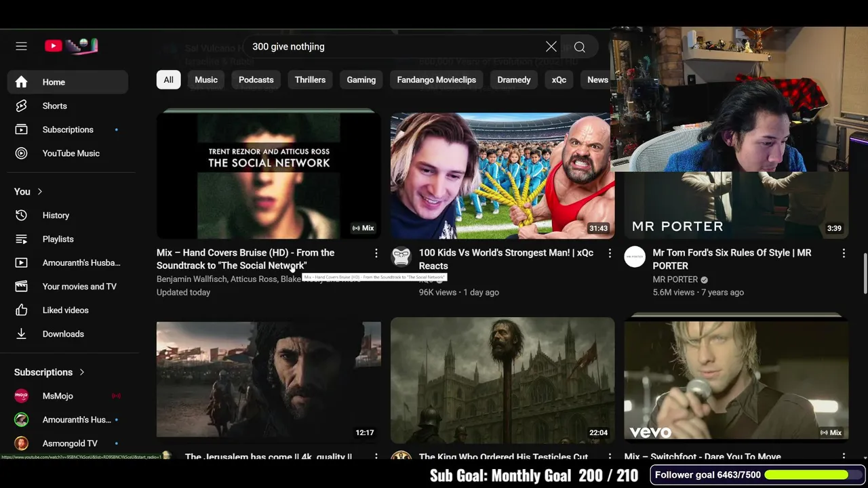The image size is (868, 488).
Task: Click the xQc Reacts channel avatar
Action: click(401, 257)
